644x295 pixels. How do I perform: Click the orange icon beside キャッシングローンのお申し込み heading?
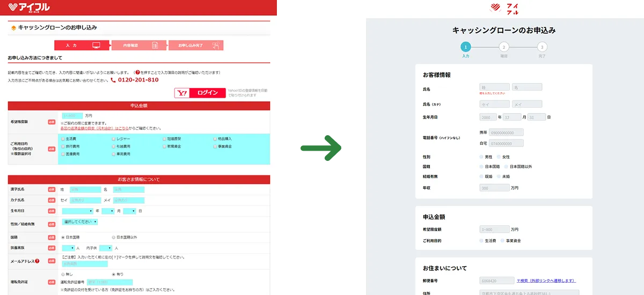14,28
